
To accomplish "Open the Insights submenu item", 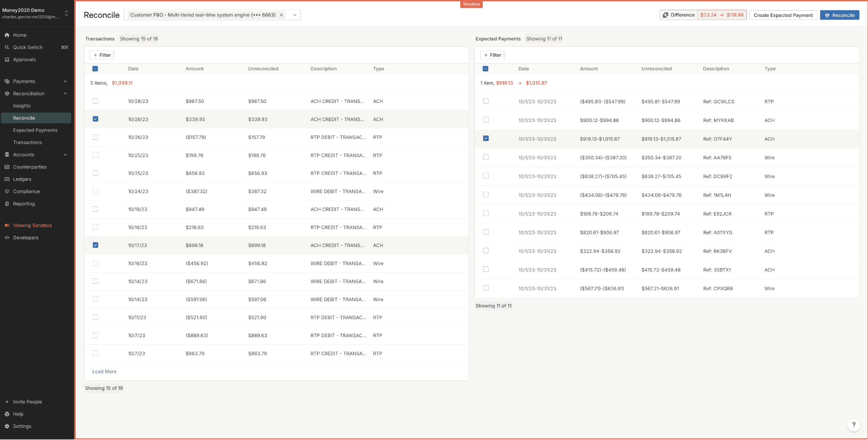I will 22,106.
